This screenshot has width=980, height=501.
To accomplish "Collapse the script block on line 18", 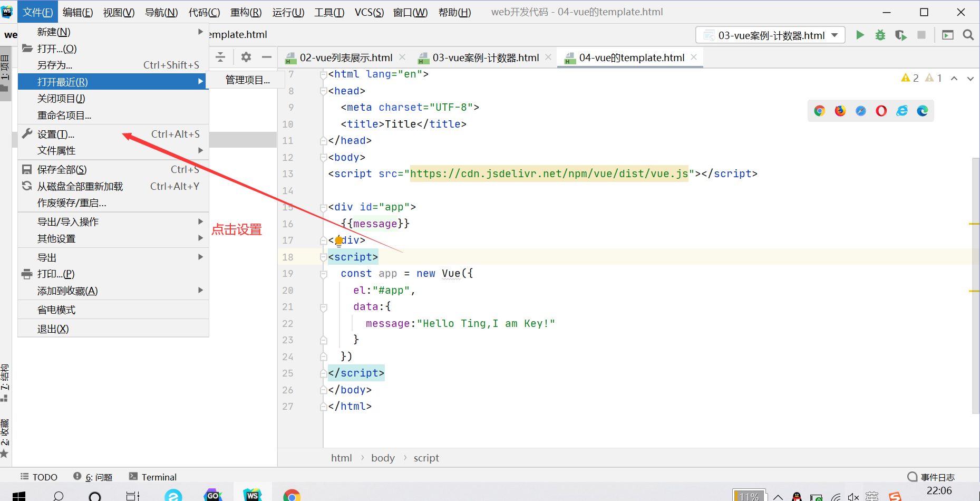I will (324, 257).
